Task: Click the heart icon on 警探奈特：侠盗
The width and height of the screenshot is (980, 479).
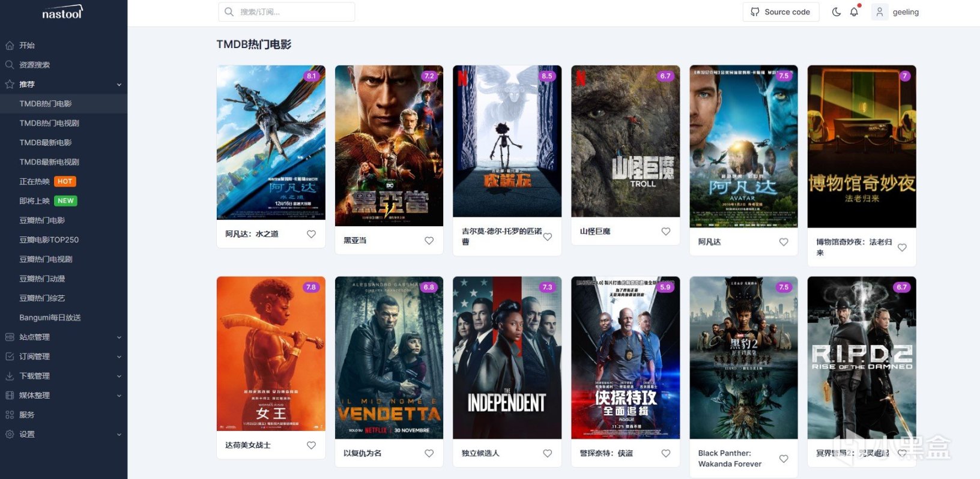Action: 666,454
